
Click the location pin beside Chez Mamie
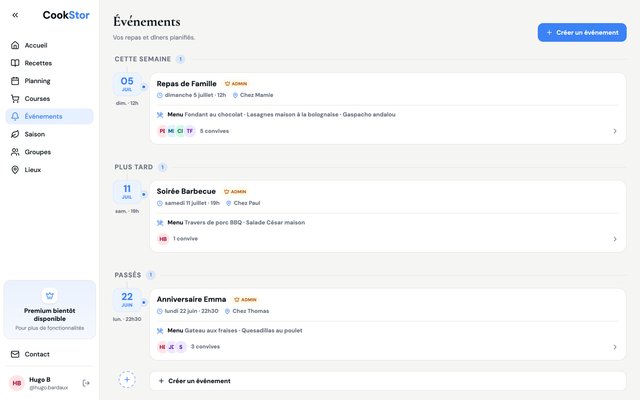point(235,95)
